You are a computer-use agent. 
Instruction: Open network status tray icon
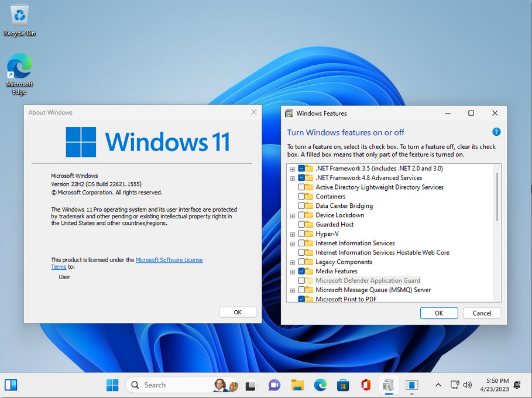(x=455, y=385)
